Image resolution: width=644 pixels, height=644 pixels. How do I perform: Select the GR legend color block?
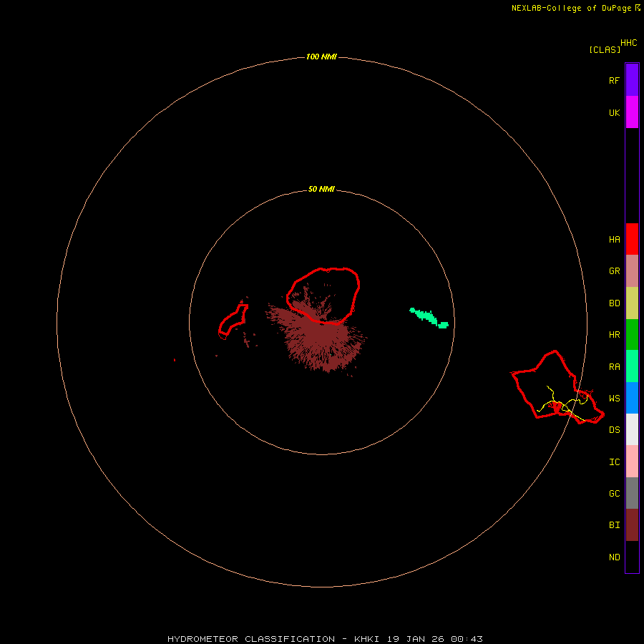(x=632, y=271)
